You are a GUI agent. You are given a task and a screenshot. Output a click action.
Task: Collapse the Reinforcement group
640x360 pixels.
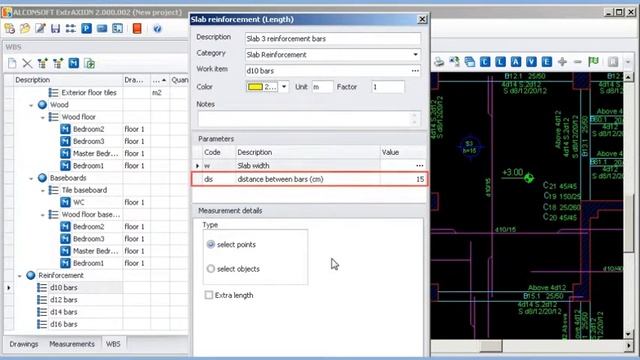tap(20, 276)
